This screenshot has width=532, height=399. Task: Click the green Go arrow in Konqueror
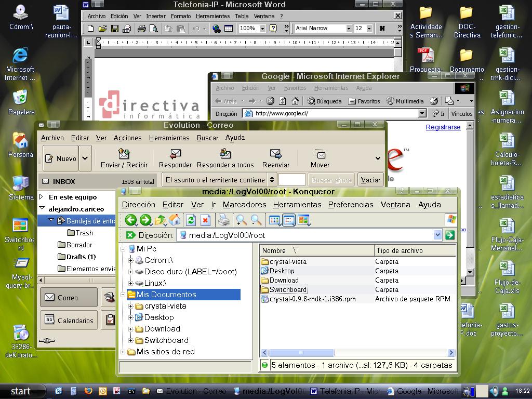449,235
